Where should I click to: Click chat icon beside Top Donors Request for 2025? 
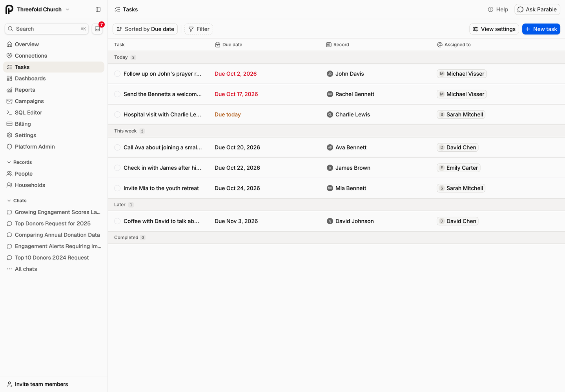[9, 223]
